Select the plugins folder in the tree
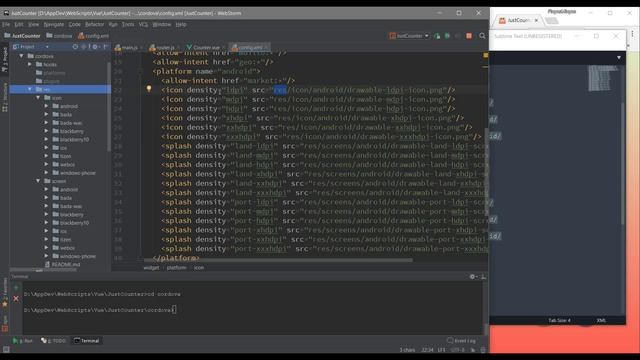The image size is (640, 360). pyautogui.click(x=47, y=81)
